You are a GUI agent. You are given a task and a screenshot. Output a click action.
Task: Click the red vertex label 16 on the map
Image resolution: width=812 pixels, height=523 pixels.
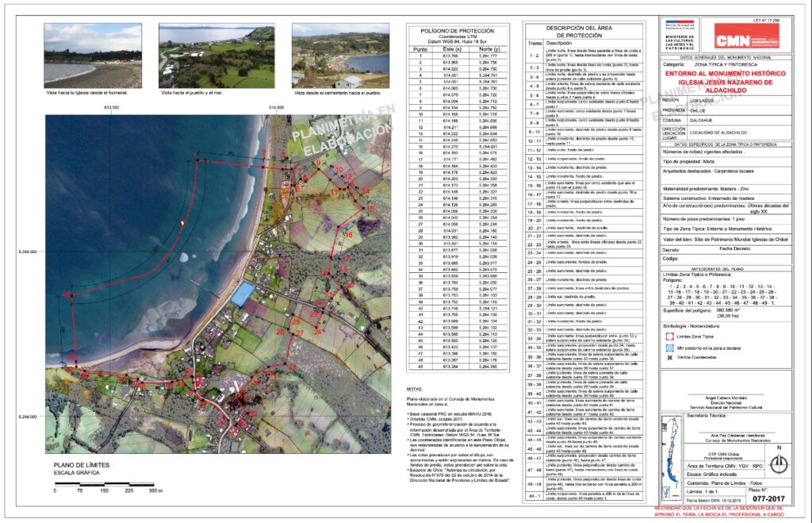pyautogui.click(x=349, y=235)
